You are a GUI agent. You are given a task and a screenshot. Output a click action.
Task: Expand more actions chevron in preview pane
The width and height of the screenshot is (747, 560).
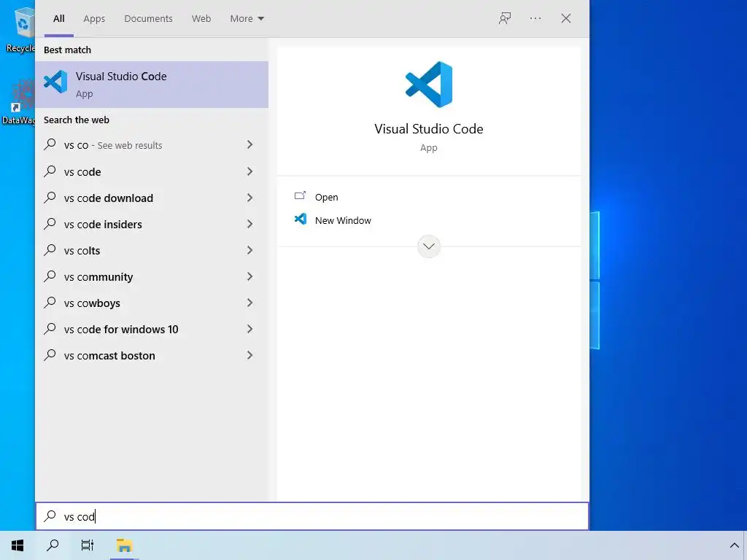coord(429,246)
